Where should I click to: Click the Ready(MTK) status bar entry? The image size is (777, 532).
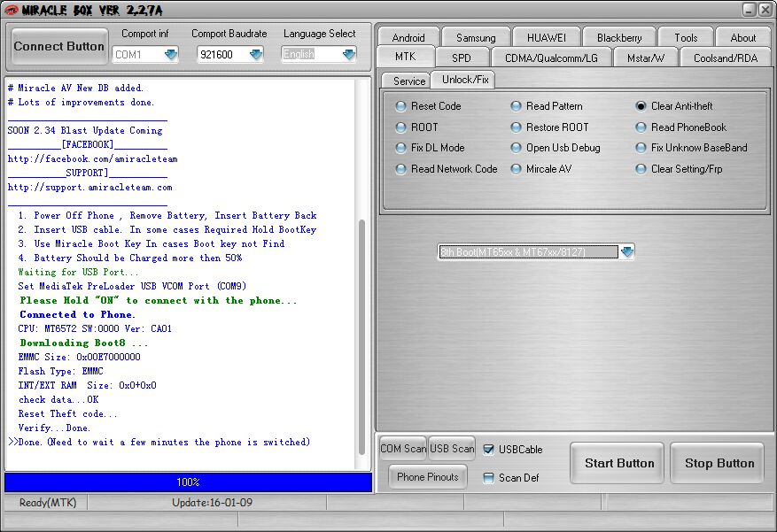(48, 503)
